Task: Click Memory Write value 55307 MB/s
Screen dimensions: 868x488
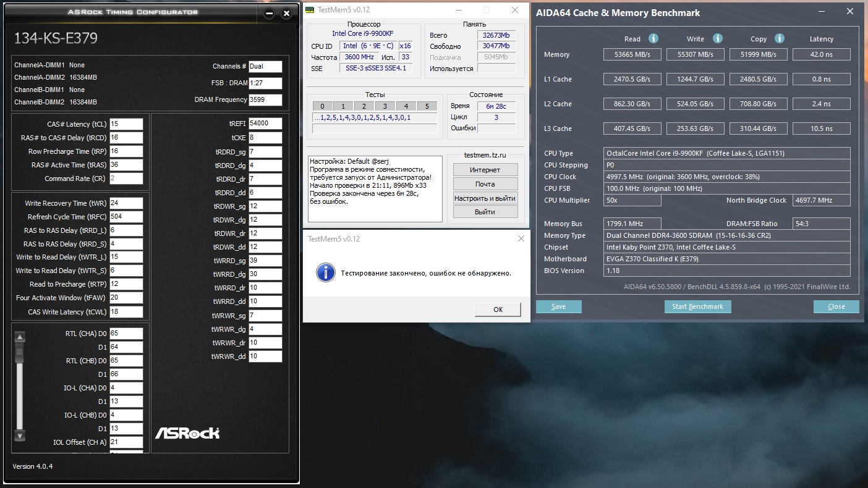Action: pos(696,54)
